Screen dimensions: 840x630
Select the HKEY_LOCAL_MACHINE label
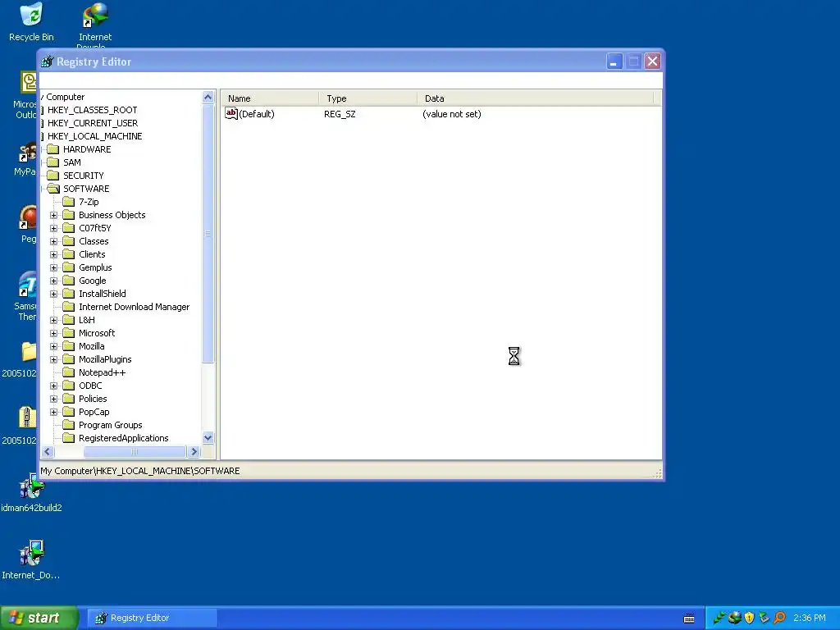pyautogui.click(x=95, y=136)
